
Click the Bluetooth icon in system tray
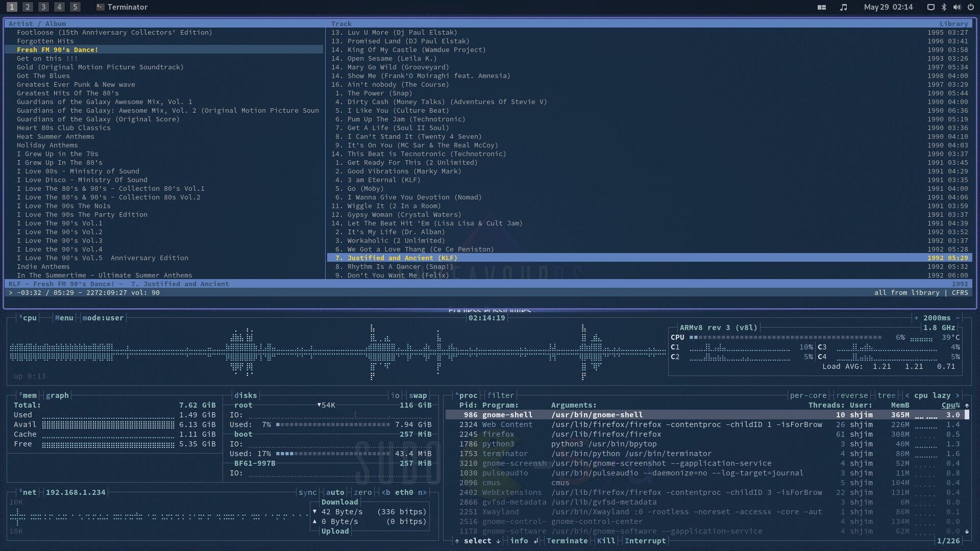tap(944, 7)
